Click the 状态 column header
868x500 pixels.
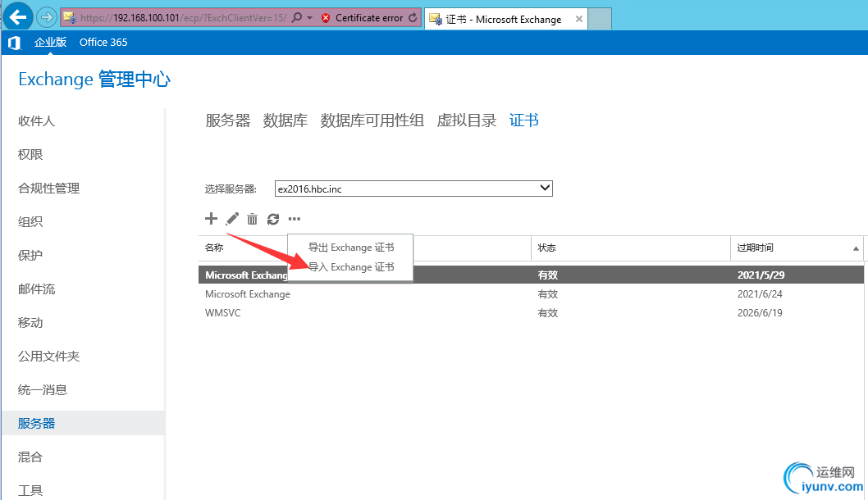(547, 248)
